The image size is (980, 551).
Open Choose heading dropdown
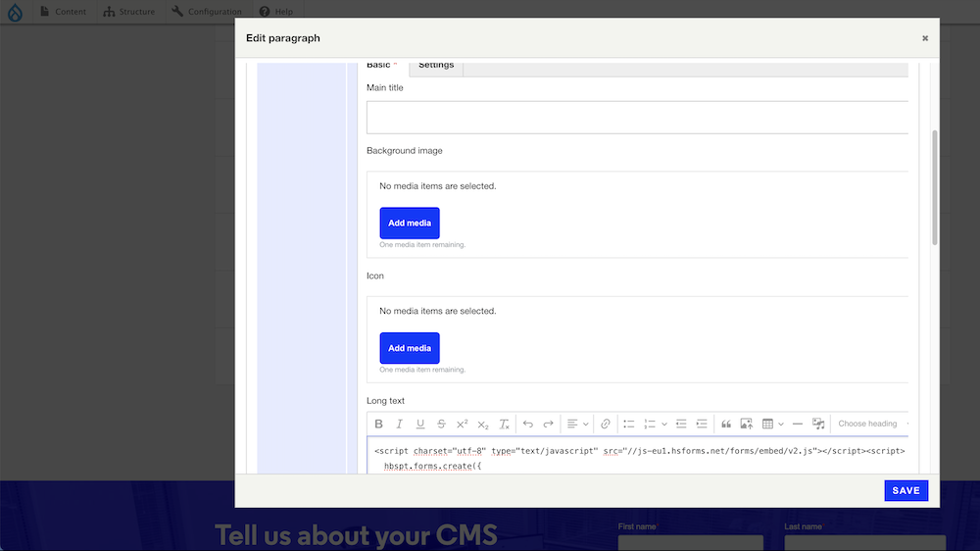(872, 424)
